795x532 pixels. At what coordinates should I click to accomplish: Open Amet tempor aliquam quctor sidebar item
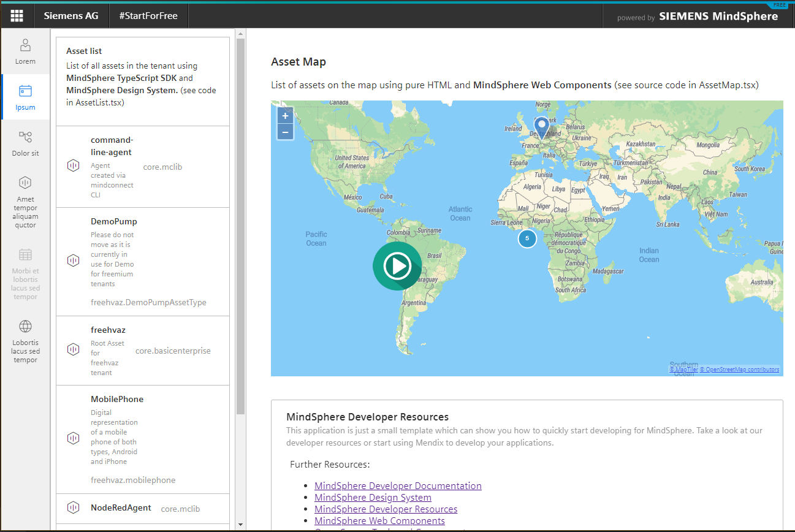[x=25, y=201]
